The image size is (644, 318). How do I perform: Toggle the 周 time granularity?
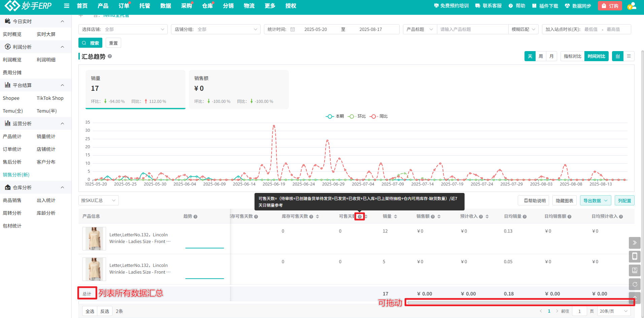tap(541, 56)
